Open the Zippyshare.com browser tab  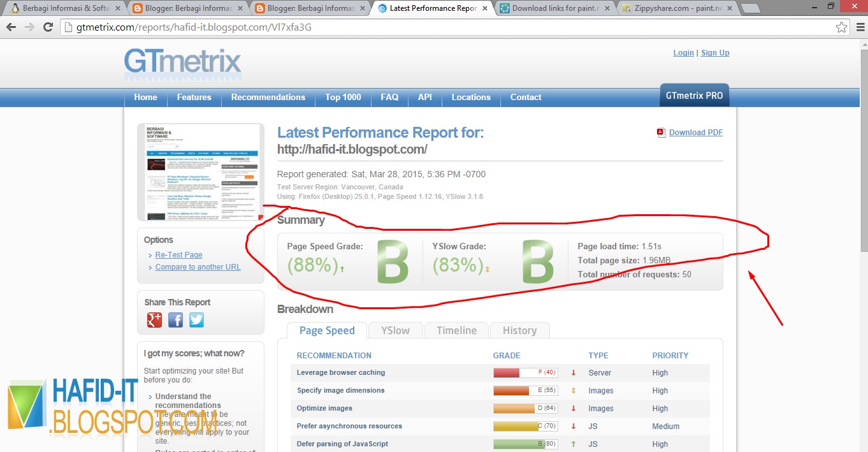click(x=676, y=8)
